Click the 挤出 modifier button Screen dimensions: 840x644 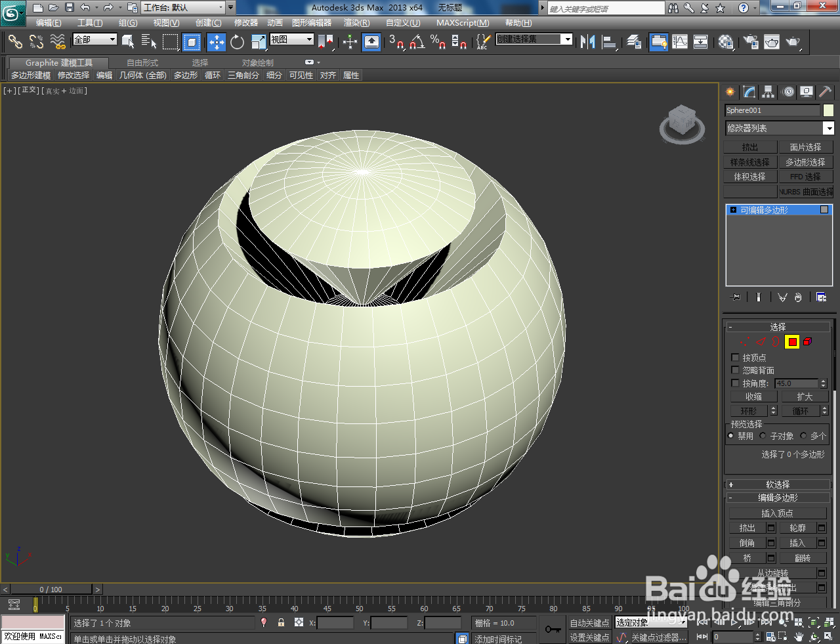click(x=750, y=146)
